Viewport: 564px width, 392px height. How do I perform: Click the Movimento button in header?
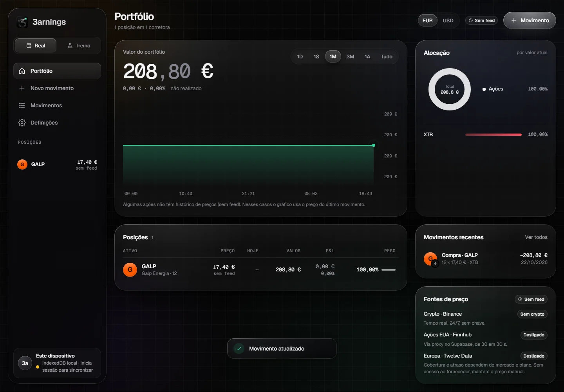[530, 20]
